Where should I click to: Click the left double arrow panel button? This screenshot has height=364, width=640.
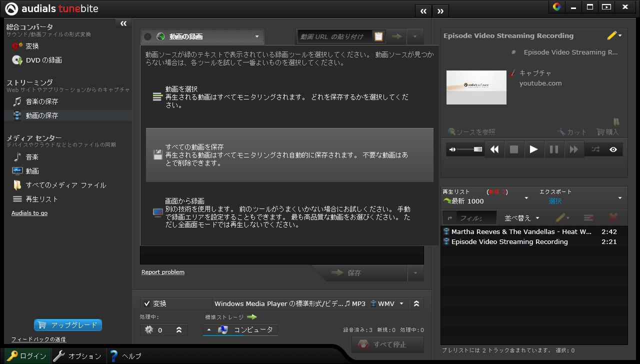(423, 10)
